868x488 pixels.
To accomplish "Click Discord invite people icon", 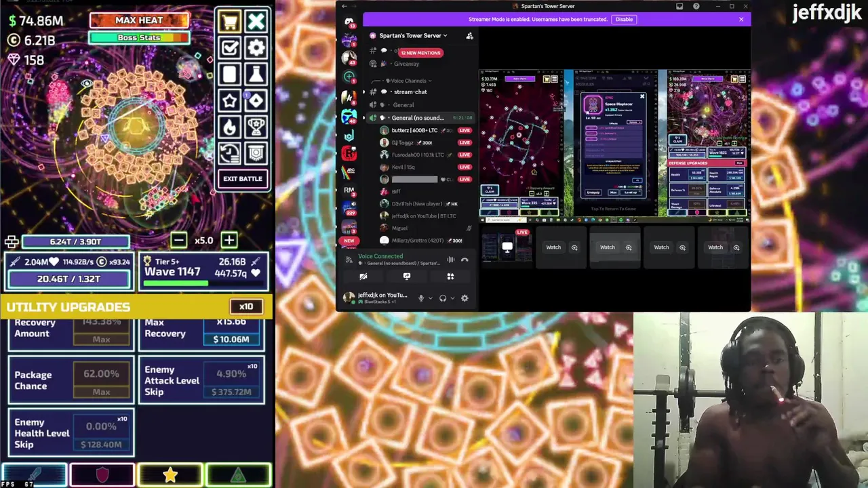I will pos(469,36).
